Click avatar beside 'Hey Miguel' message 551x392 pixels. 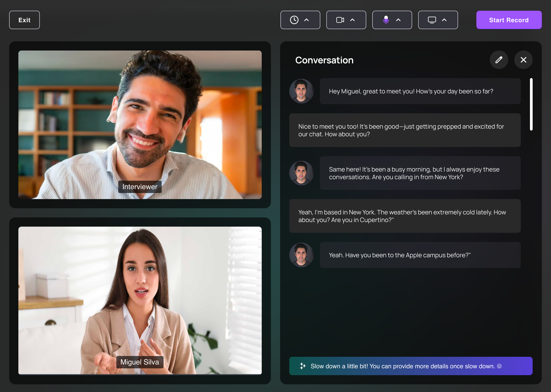point(301,91)
